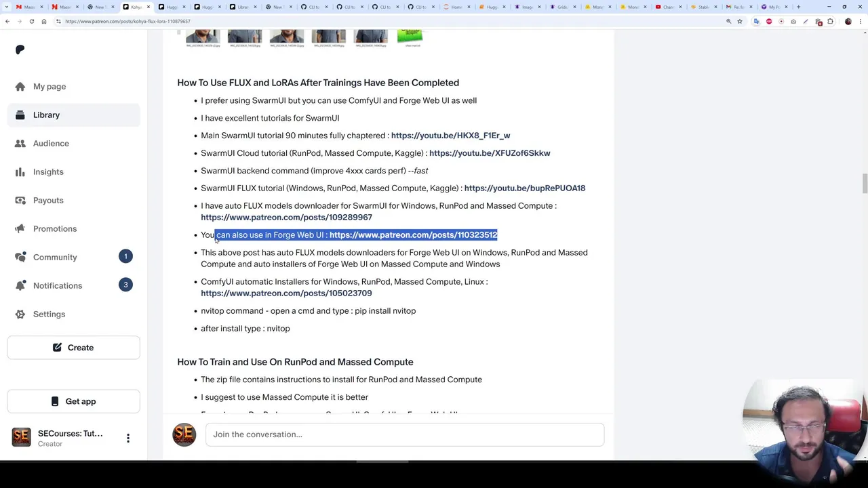Open the youtu.be/bupRePUOA18 link

(x=525, y=188)
